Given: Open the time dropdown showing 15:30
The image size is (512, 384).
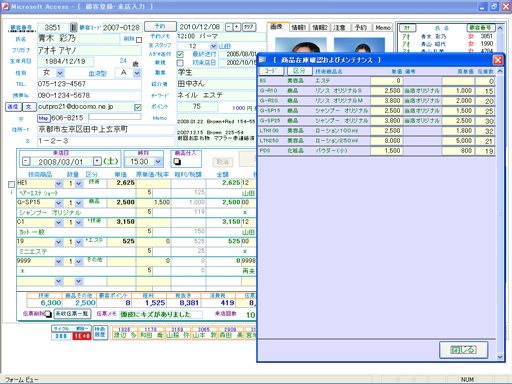Looking at the screenshot, I should pos(158,162).
